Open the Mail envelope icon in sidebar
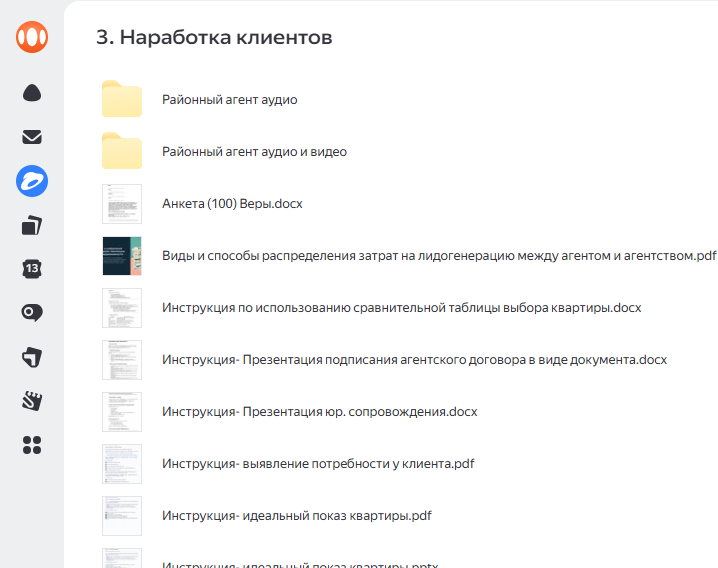The height and width of the screenshot is (568, 718). coord(32,137)
